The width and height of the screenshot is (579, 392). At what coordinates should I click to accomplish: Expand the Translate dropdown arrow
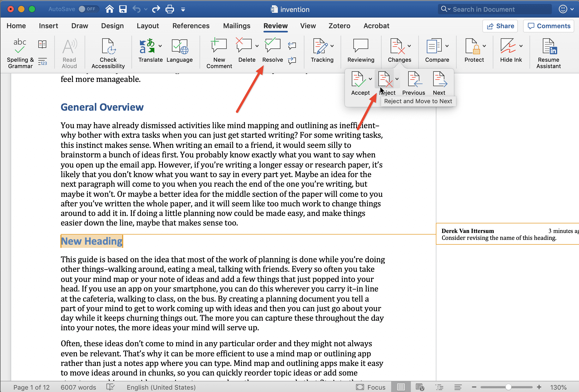click(x=160, y=46)
